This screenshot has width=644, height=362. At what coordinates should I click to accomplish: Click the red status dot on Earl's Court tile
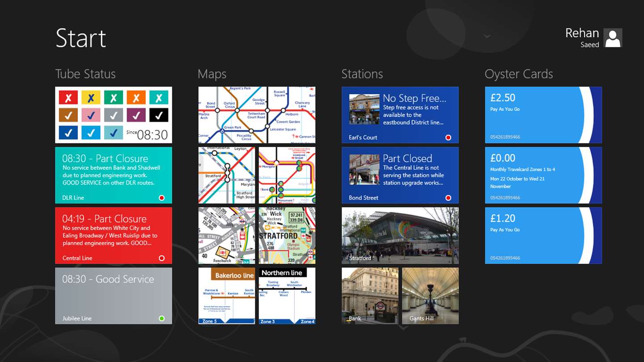pos(448,137)
